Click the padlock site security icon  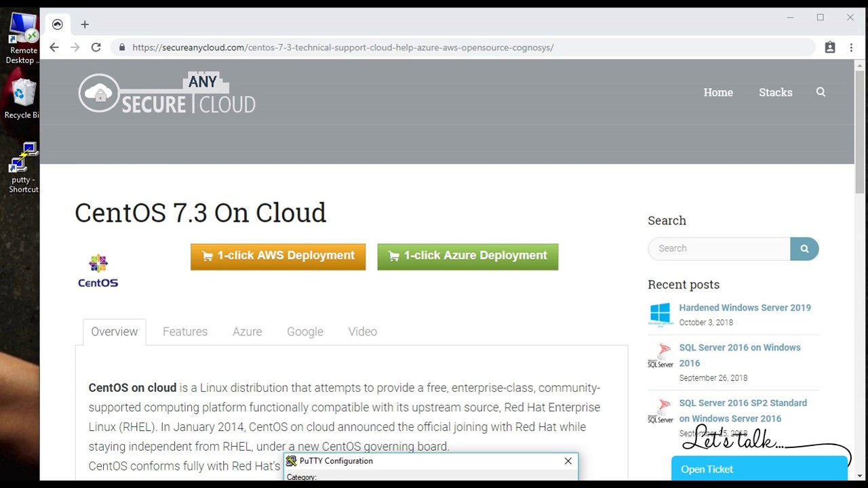(x=122, y=47)
